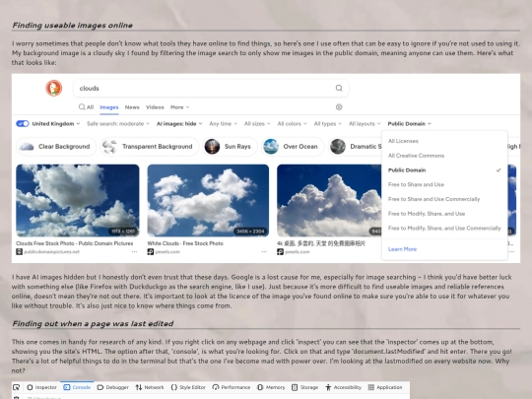
Task: Open the Inspector tab in devtools
Action: [41, 387]
